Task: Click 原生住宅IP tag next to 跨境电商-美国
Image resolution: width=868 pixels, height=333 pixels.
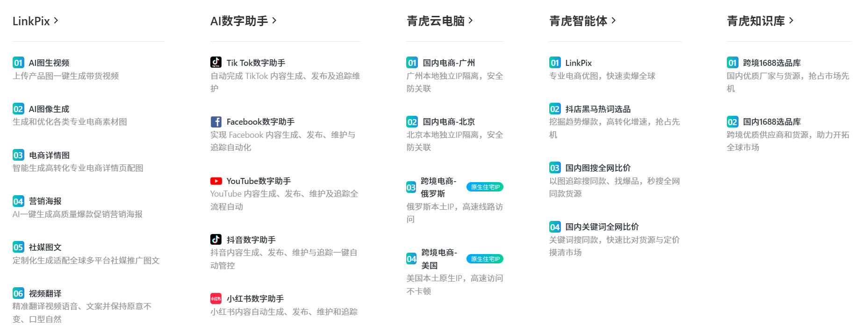Action: 485,259
